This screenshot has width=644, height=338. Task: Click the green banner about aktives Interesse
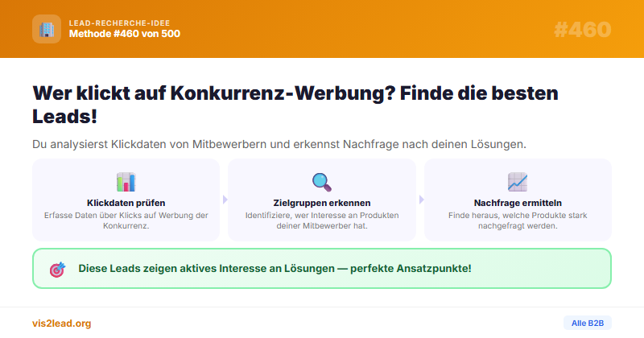click(322, 269)
